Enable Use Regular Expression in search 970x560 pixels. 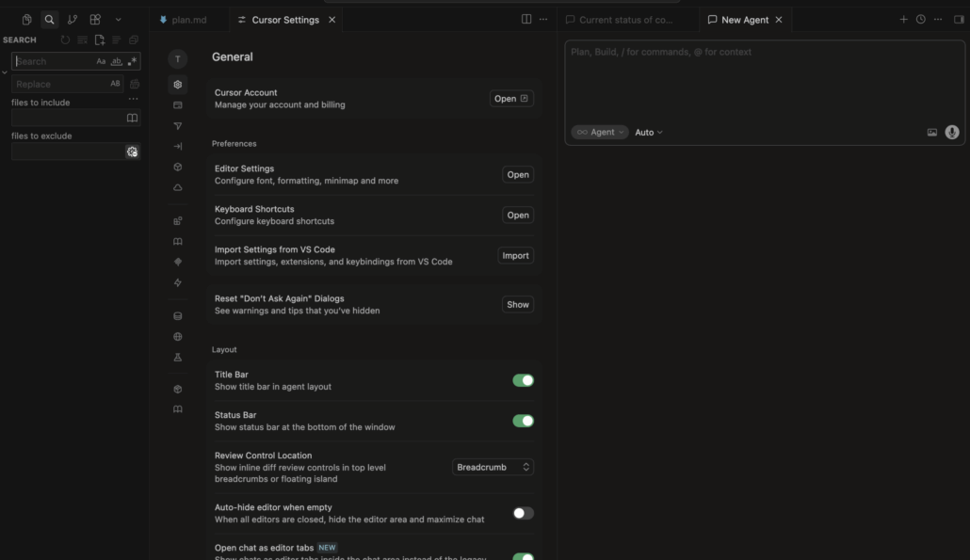coord(132,61)
